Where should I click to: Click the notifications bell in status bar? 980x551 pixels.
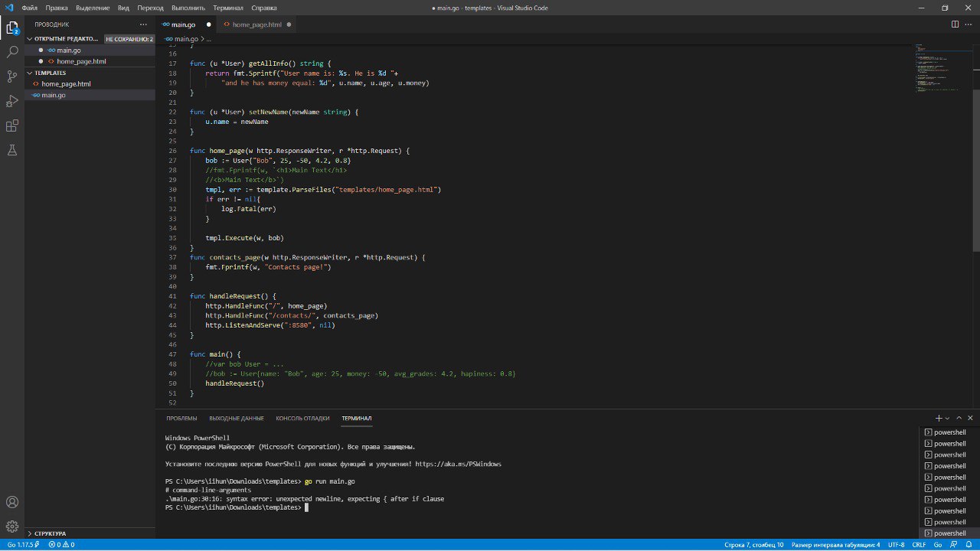pyautogui.click(x=970, y=545)
